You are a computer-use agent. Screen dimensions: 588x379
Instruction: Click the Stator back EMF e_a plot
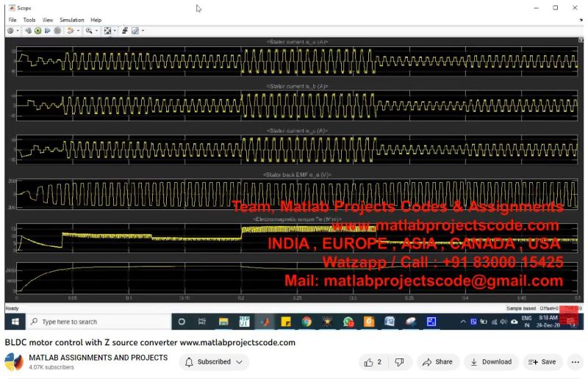[x=297, y=194]
